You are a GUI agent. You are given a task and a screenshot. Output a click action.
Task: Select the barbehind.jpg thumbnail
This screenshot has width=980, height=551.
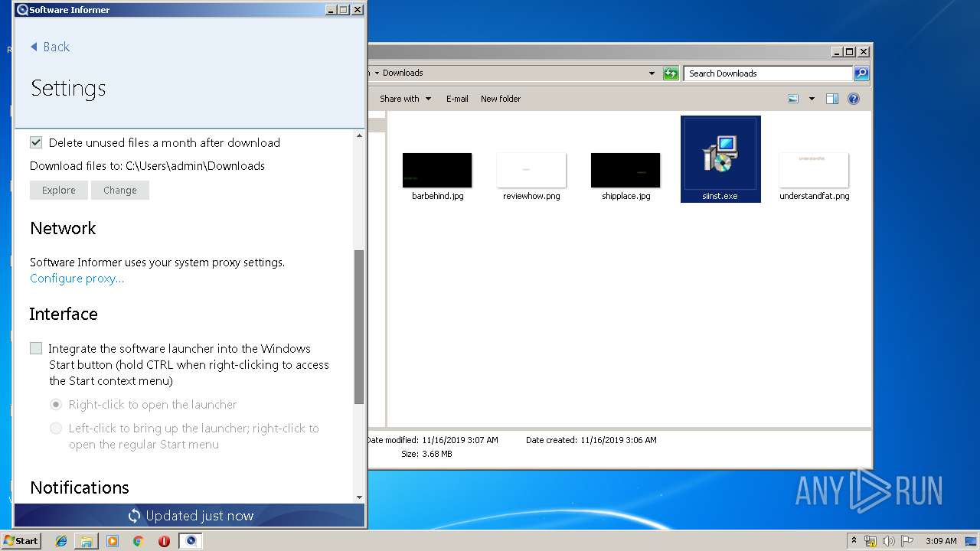[437, 170]
